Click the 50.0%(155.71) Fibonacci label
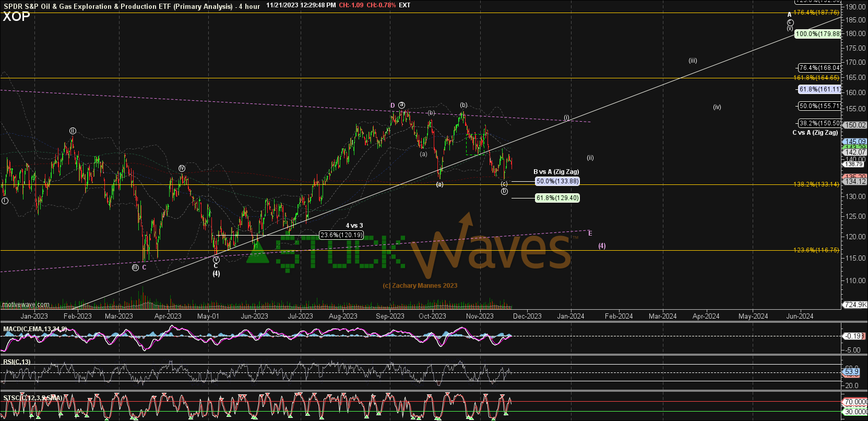868x421 pixels. point(820,106)
